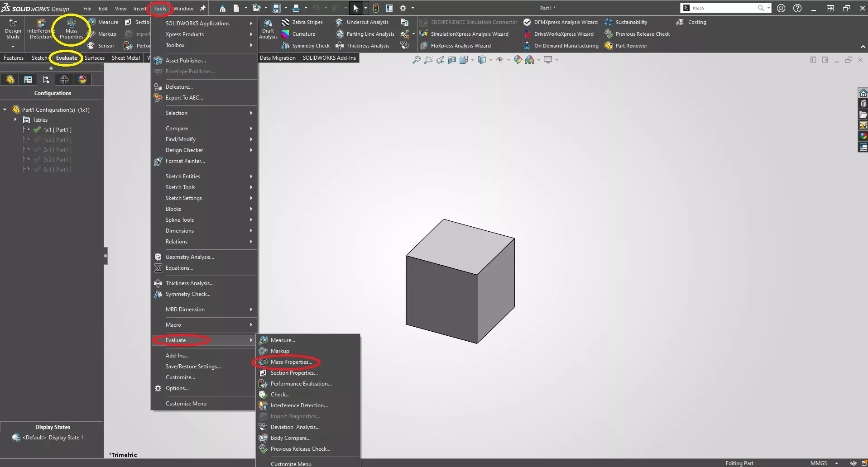Expand Xpress Products submenu

204,34
